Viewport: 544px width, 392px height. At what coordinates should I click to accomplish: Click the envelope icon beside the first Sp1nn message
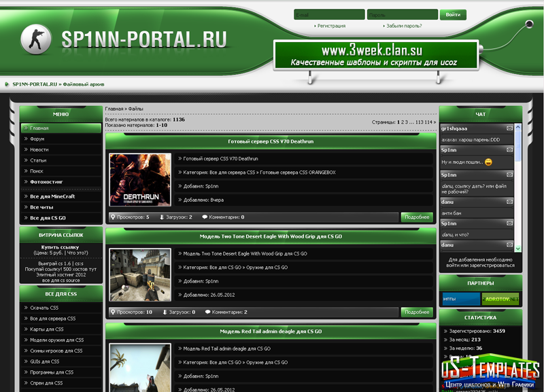[x=509, y=150]
